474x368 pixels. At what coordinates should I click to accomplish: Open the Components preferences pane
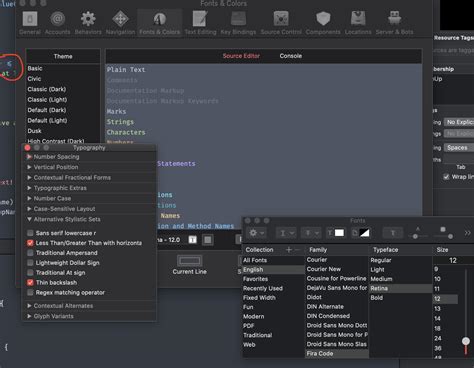pos(323,22)
